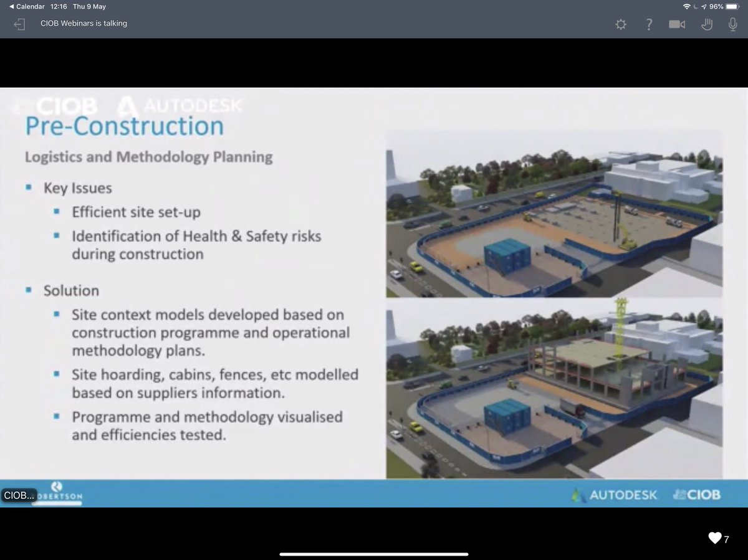The image size is (748, 560).
Task: Toggle the microphone icon
Action: point(734,24)
